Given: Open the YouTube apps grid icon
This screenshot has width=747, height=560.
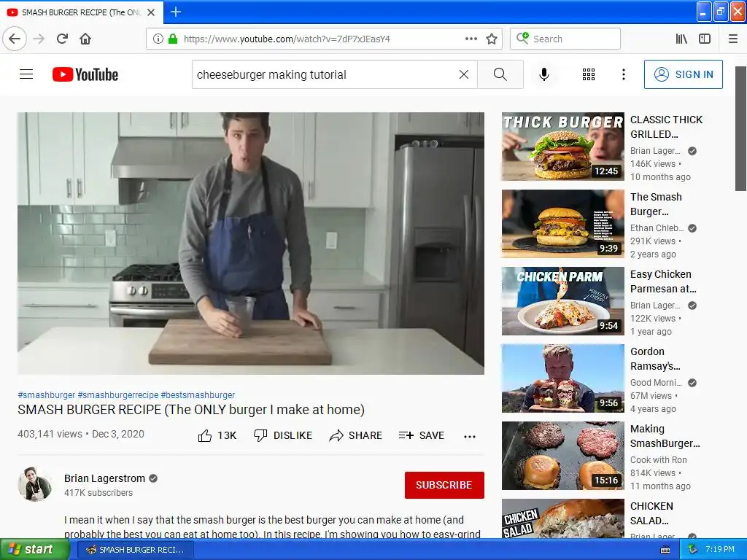Looking at the screenshot, I should (589, 74).
